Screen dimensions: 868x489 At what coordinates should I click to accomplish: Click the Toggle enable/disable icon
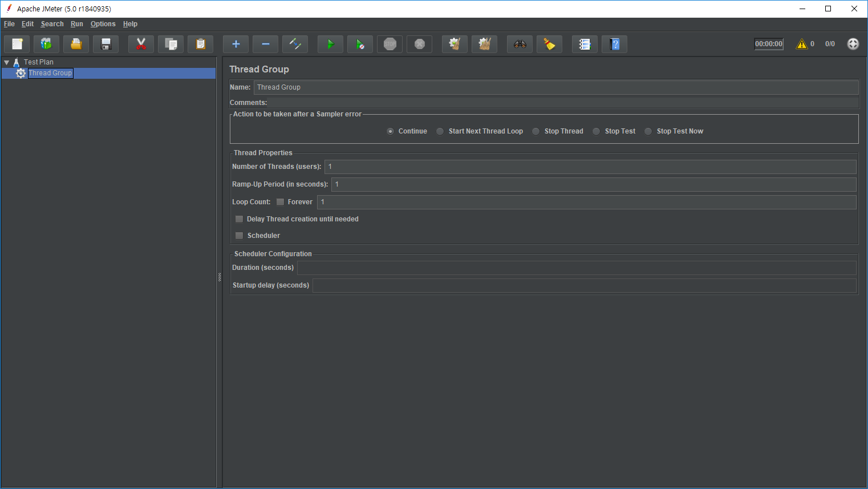pyautogui.click(x=295, y=44)
